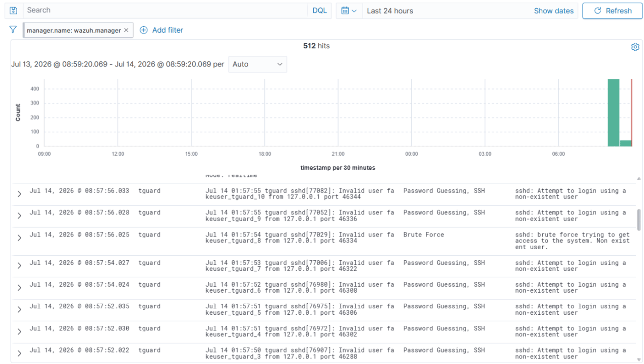
Task: Click the Search query input field
Action: 166,10
